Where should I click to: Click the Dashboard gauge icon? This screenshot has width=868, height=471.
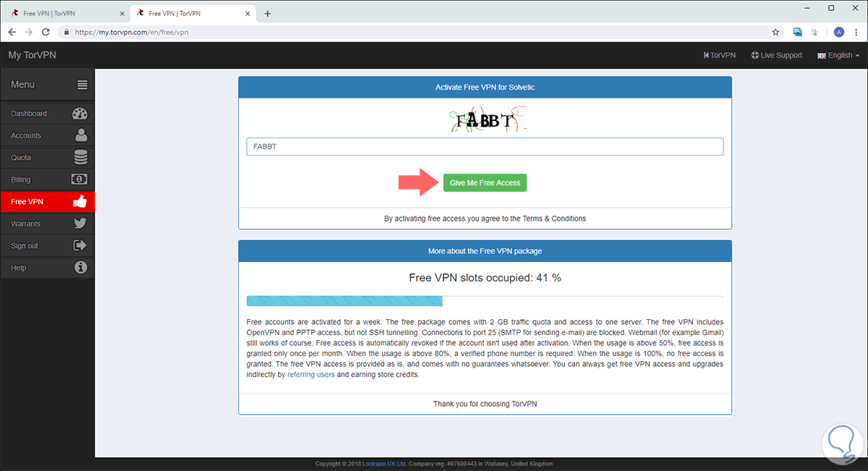point(80,114)
